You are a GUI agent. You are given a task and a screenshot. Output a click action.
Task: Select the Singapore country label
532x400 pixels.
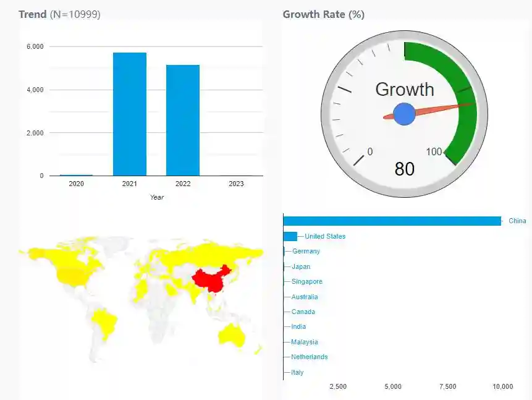click(307, 282)
